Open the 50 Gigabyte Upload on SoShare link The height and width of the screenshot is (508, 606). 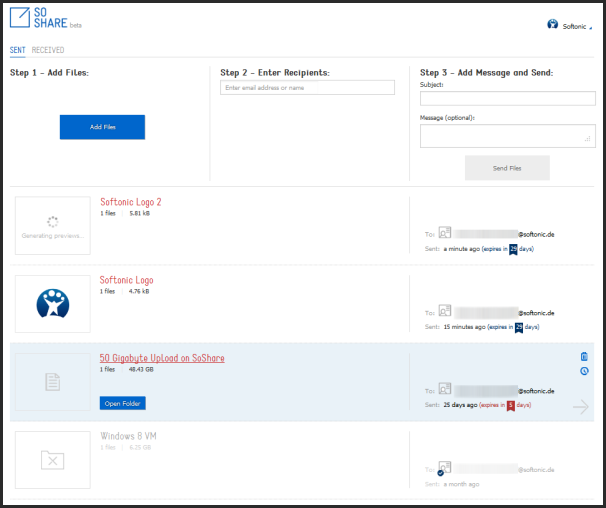162,358
